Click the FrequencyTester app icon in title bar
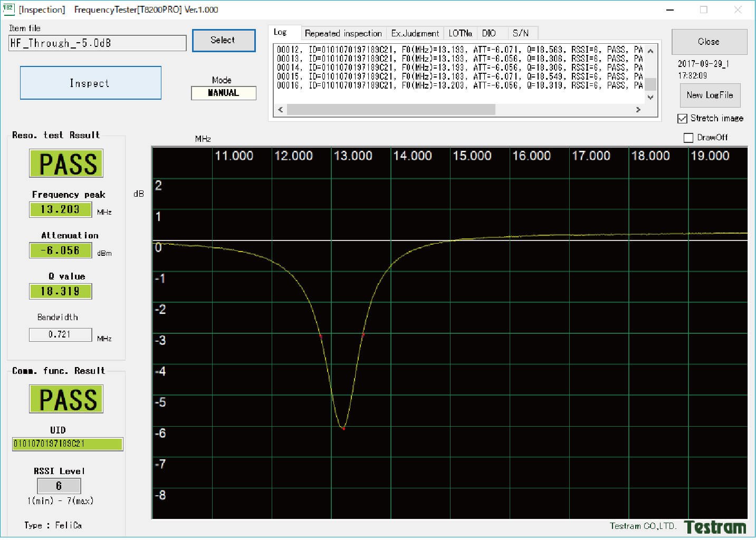 click(x=8, y=9)
